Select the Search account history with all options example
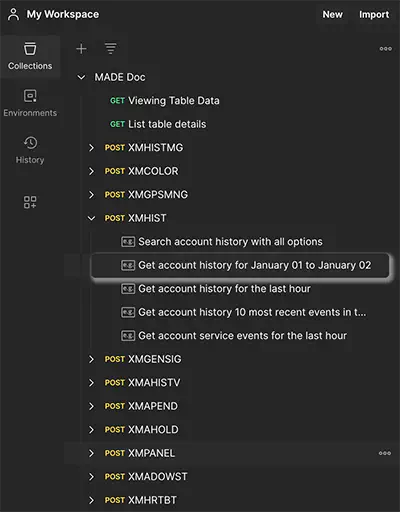400x512 pixels. 222,242
